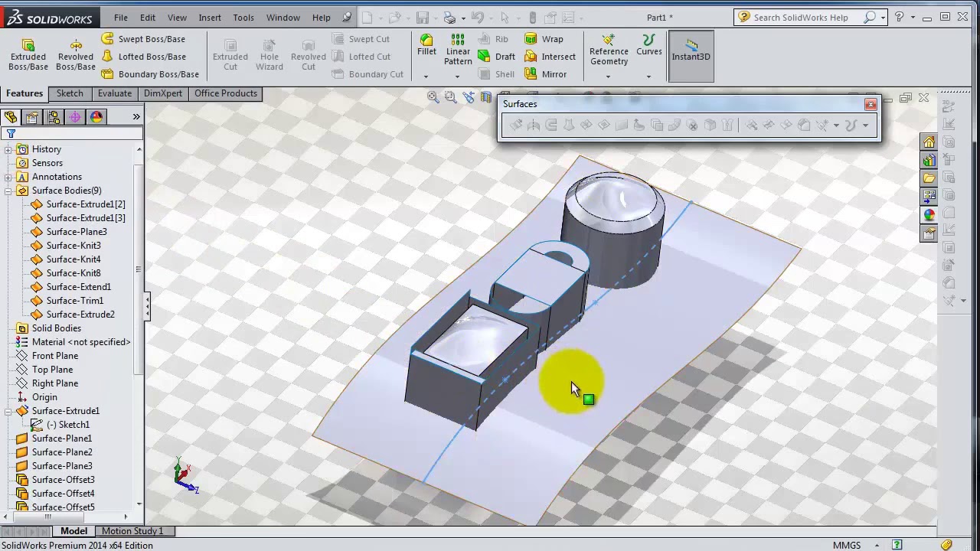Open the DisplayManager appearance tab
Image resolution: width=980 pixels, height=551 pixels.
[x=96, y=117]
